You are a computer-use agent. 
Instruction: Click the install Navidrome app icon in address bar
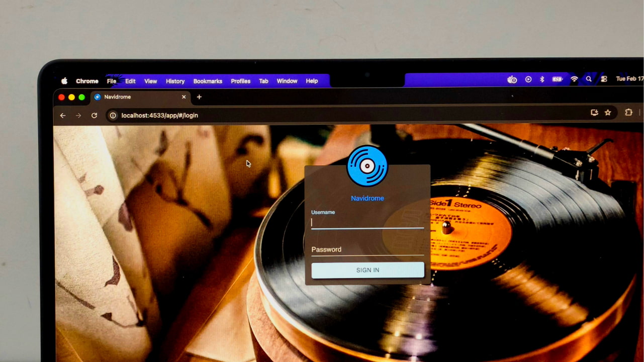pos(594,113)
